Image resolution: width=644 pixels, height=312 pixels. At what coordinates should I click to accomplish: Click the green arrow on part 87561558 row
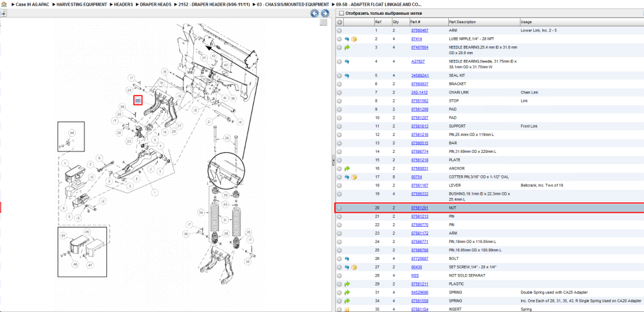coord(346,301)
